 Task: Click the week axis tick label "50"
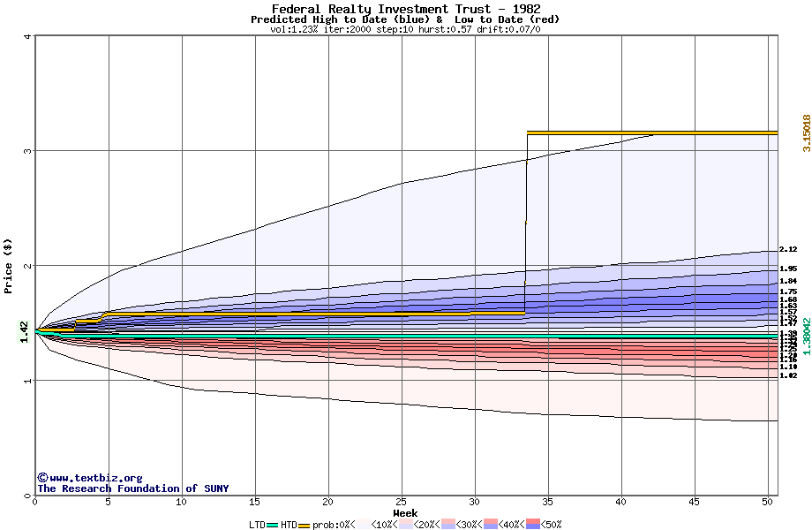click(768, 502)
